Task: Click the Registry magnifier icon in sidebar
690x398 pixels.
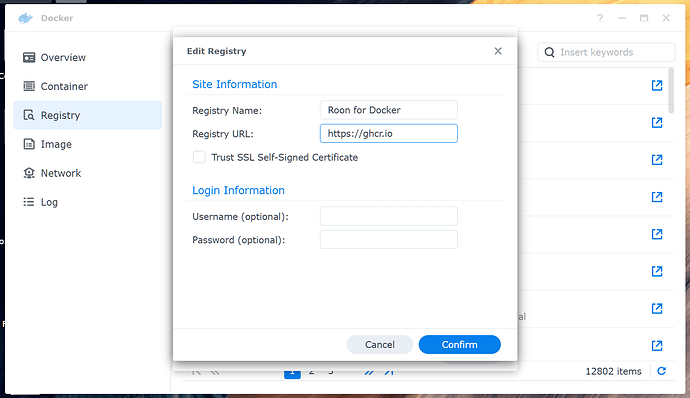Action: point(29,115)
